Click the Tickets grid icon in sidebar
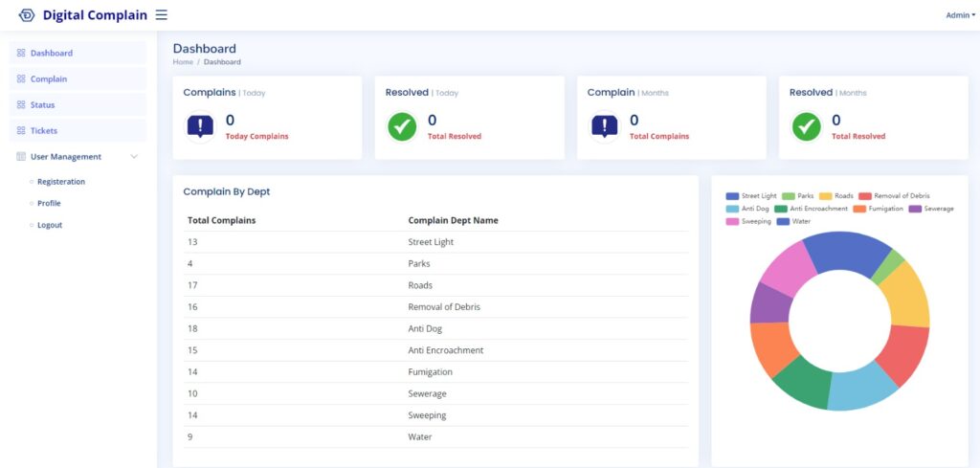The image size is (980, 468). pos(21,130)
